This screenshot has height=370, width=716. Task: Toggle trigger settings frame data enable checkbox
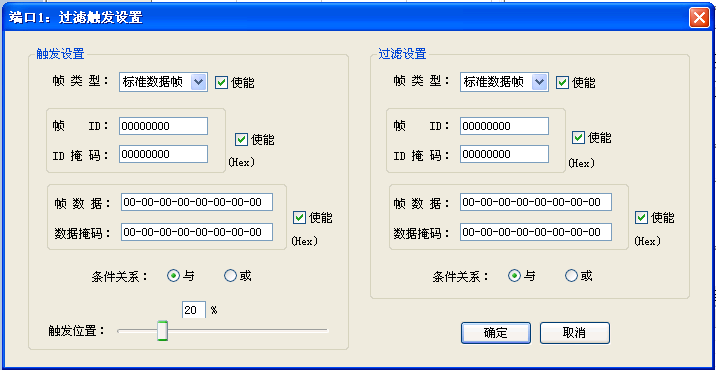pyautogui.click(x=300, y=217)
